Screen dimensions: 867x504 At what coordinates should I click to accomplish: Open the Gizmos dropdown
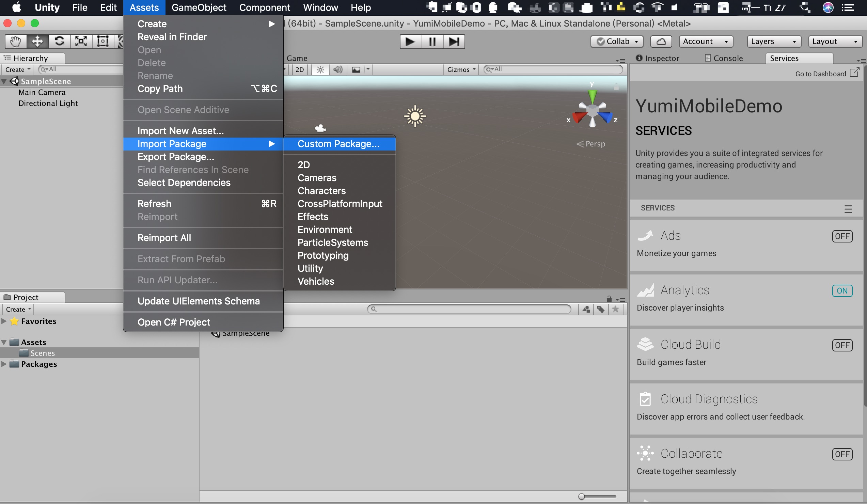tap(461, 70)
